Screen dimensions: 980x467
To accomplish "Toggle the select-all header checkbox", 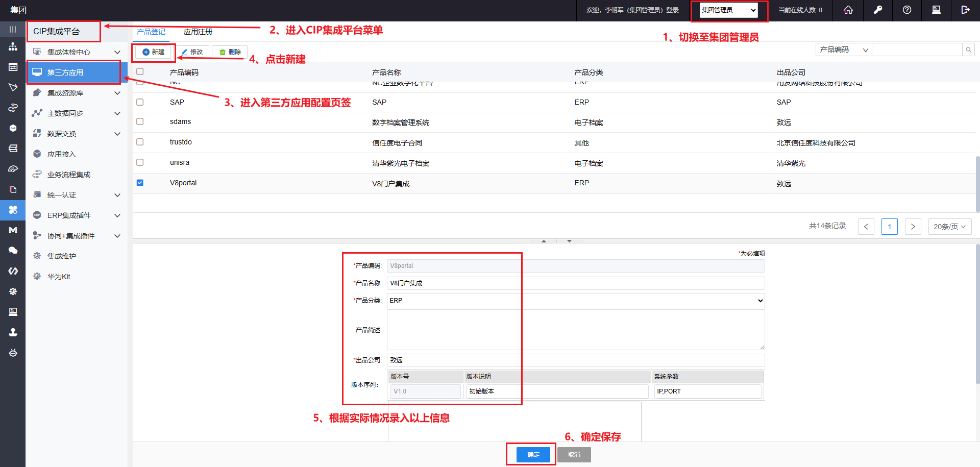I will (x=140, y=72).
